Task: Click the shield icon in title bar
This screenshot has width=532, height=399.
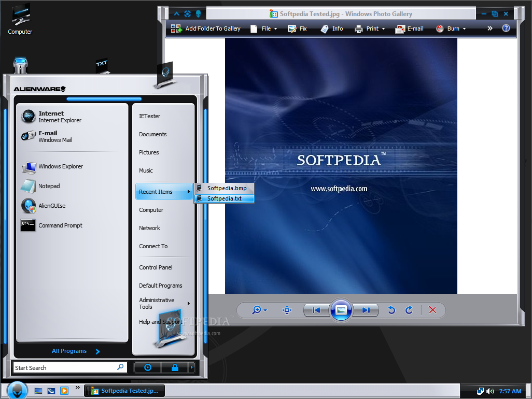Action: click(199, 14)
